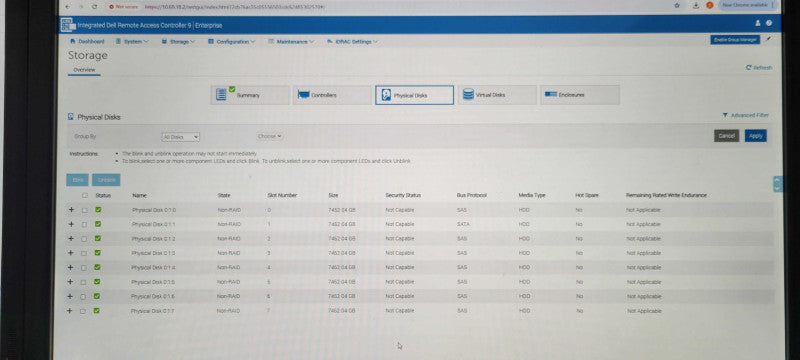Check the box for Physical Disk 0:1:5

83,282
